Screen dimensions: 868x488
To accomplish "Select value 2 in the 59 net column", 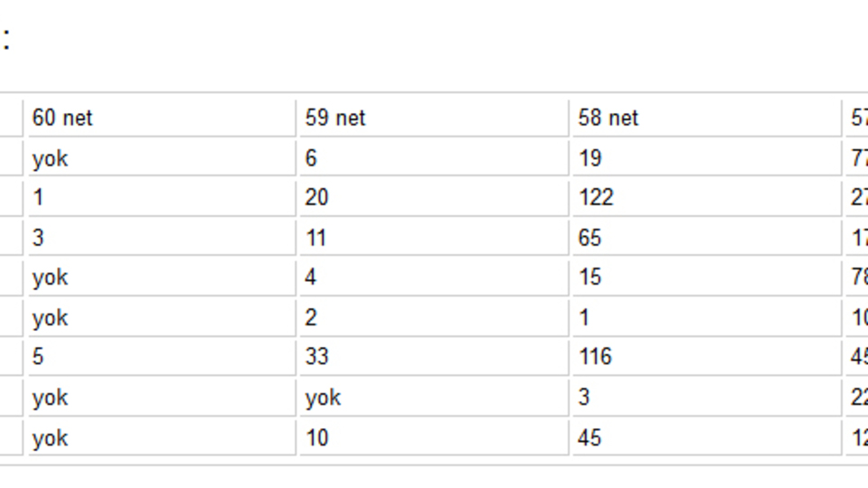I will click(312, 317).
